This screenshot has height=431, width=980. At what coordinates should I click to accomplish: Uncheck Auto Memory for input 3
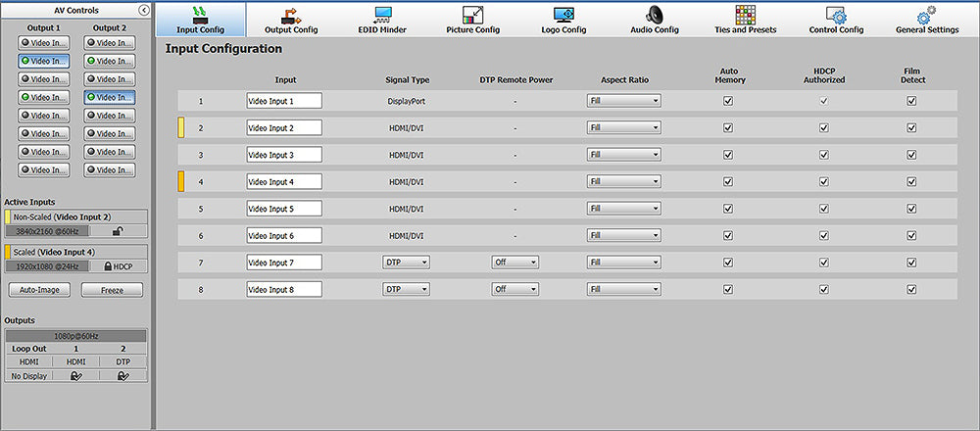pos(727,155)
